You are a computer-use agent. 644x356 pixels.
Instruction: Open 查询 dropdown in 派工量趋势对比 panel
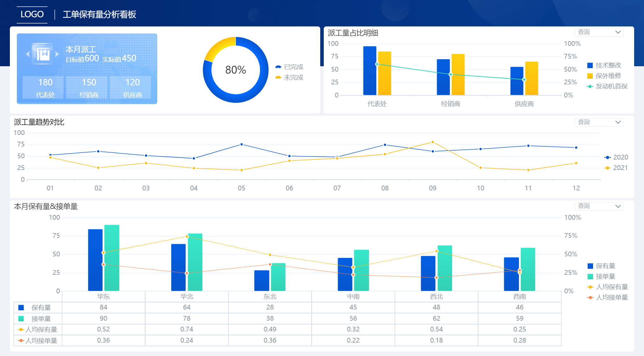(599, 122)
